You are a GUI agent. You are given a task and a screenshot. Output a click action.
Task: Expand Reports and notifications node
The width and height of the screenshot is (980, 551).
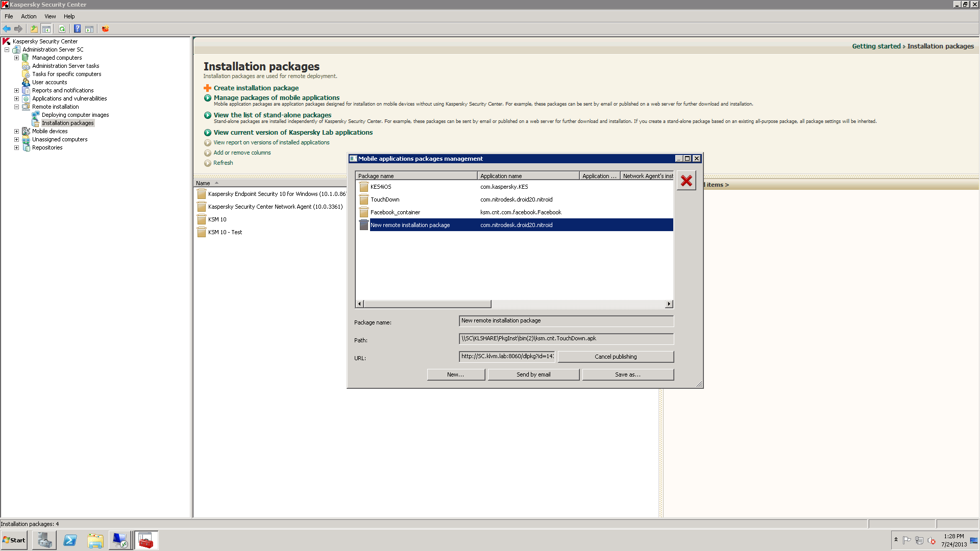click(x=16, y=90)
